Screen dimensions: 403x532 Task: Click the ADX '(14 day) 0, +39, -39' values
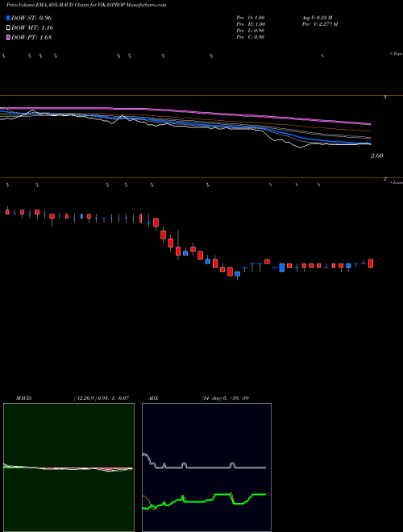[224, 398]
